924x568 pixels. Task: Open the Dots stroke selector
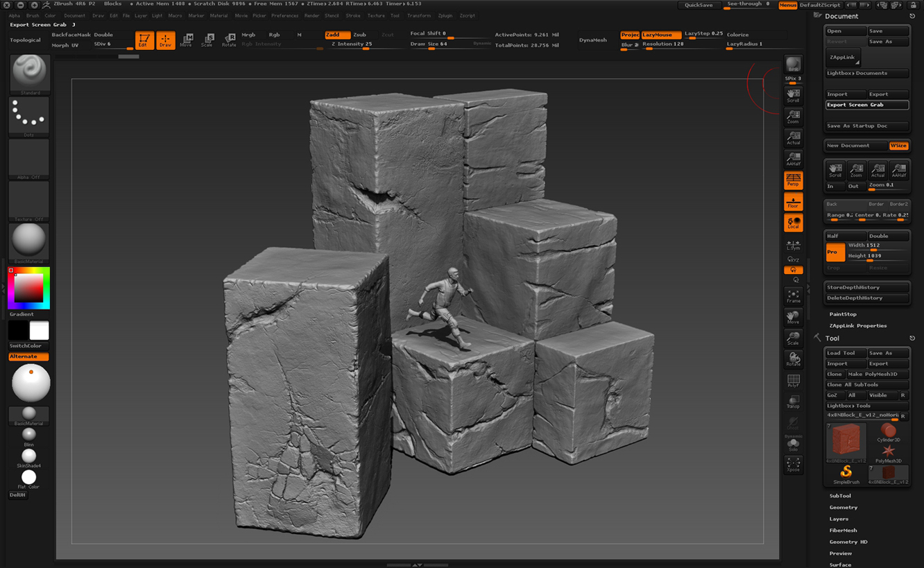tap(29, 116)
